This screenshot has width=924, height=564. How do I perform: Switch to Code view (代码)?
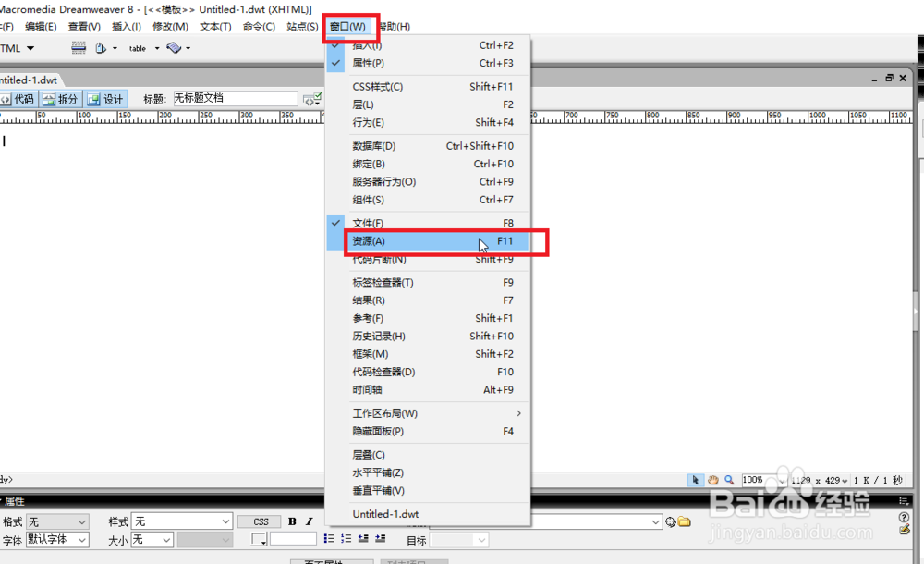coord(18,99)
